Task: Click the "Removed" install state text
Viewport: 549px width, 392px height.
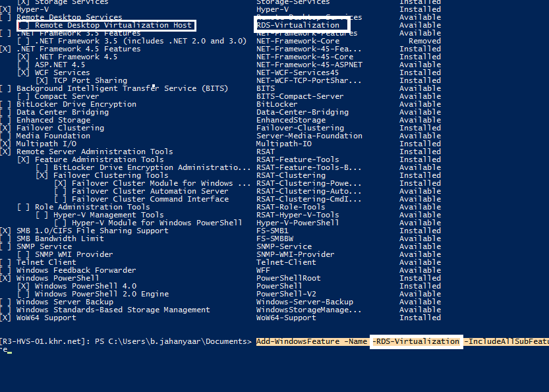Action: 424,41
